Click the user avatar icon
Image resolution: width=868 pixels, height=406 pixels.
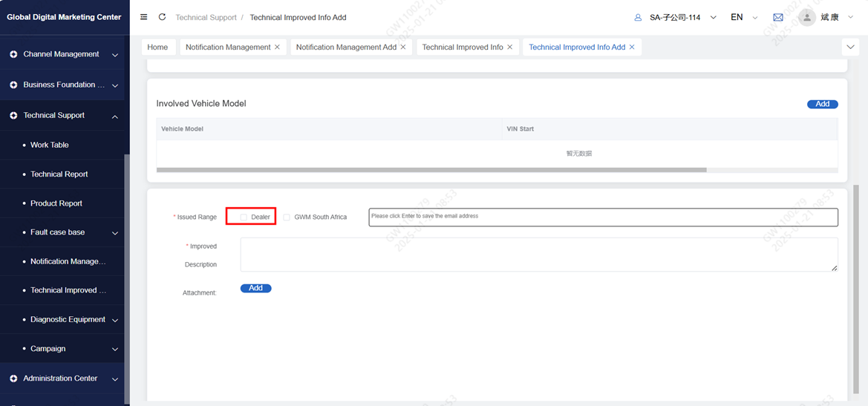(807, 17)
